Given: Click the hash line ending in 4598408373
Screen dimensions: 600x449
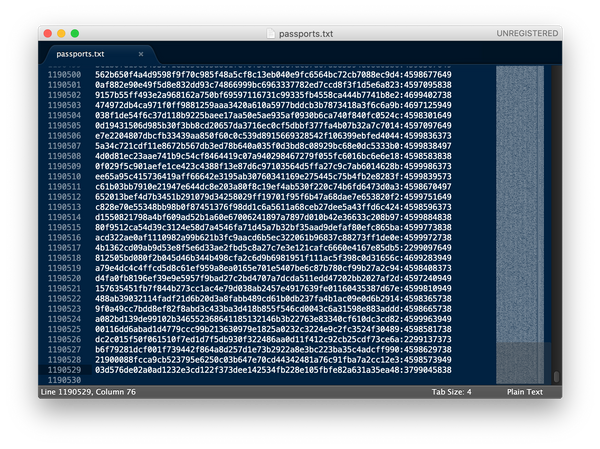Looking at the screenshot, I should (x=273, y=268).
